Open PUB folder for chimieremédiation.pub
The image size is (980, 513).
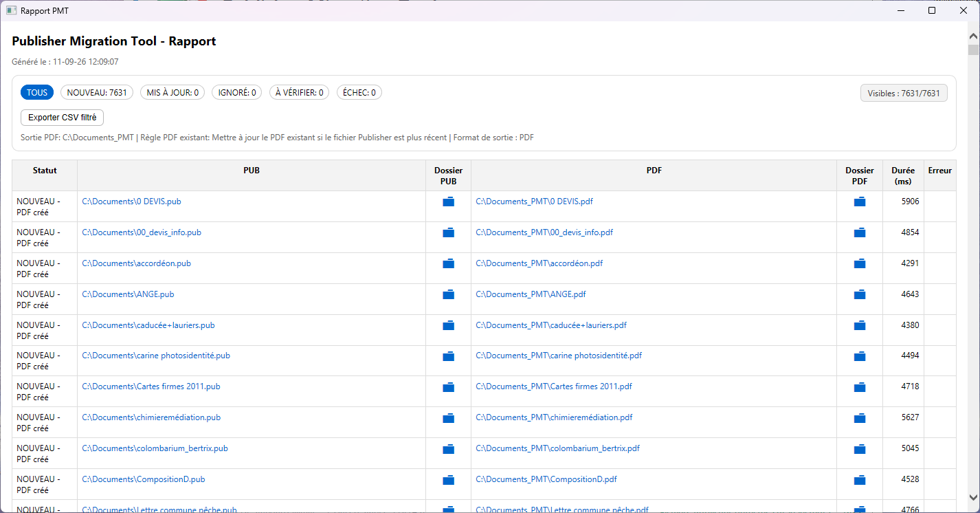coord(448,417)
